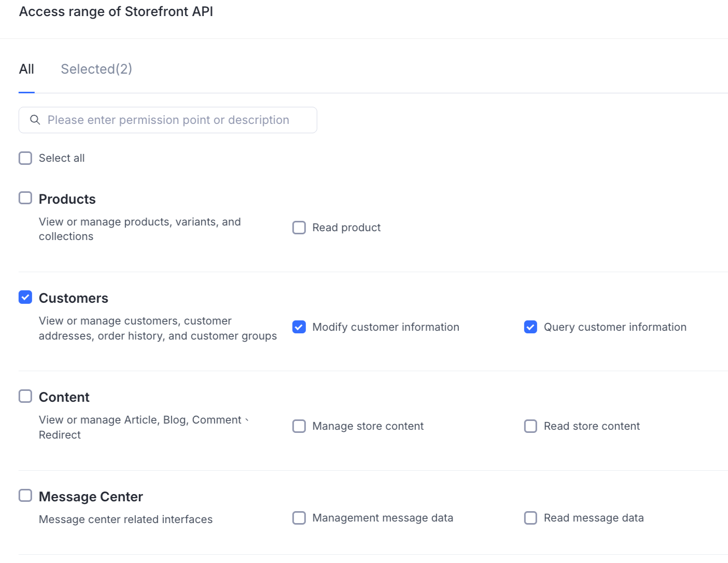This screenshot has height=563, width=728.
Task: Switch to the All tab
Action: click(26, 69)
